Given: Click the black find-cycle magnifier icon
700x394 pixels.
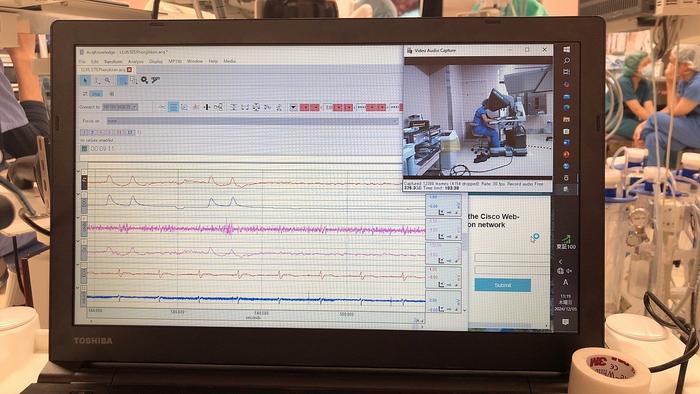Looking at the screenshot, I should pos(145,80).
